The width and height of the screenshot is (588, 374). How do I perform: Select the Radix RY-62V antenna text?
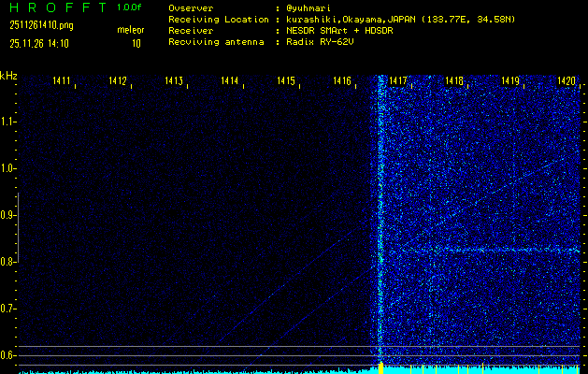tap(322, 42)
